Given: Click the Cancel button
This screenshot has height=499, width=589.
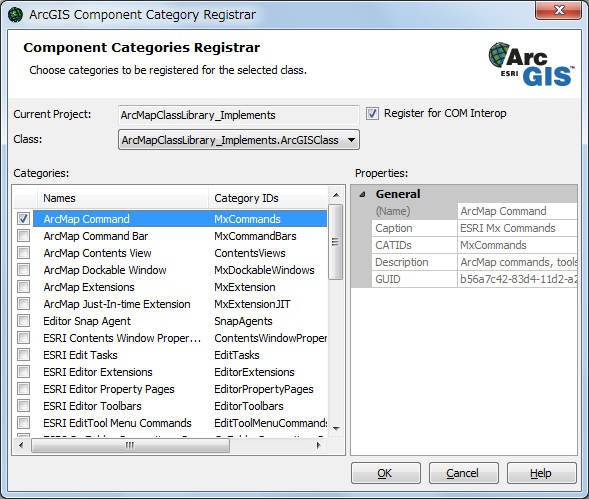Looking at the screenshot, I should click(x=464, y=473).
